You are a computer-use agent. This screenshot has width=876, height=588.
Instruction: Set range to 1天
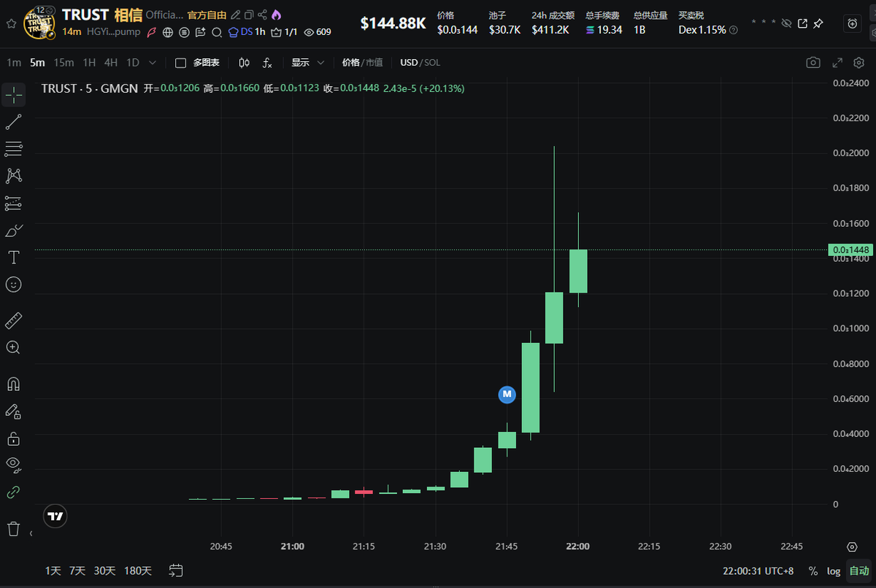[53, 570]
